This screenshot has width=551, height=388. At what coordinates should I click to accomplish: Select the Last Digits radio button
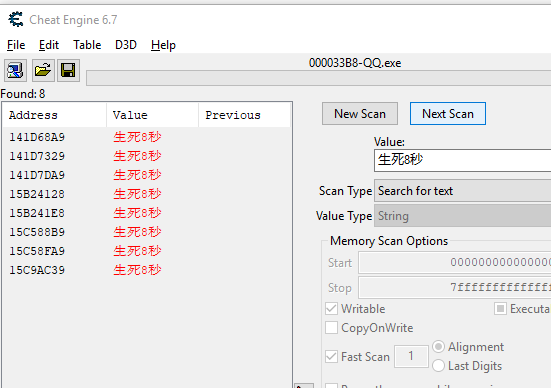click(x=438, y=366)
